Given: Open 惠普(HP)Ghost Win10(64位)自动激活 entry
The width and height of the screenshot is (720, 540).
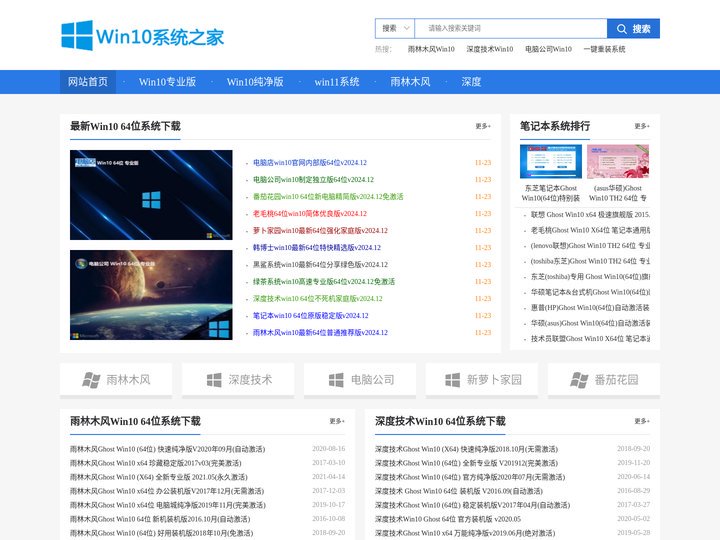Looking at the screenshot, I should click(x=590, y=308).
